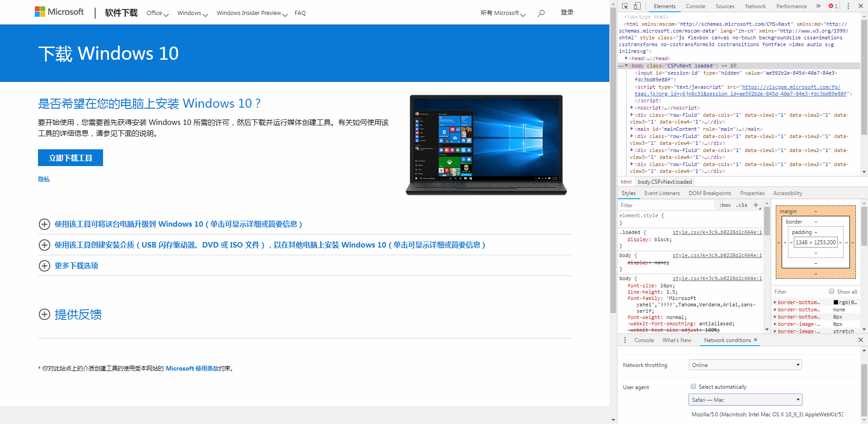The height and width of the screenshot is (424, 868).
Task: Expand the feedback section plus icon
Action: point(44,314)
